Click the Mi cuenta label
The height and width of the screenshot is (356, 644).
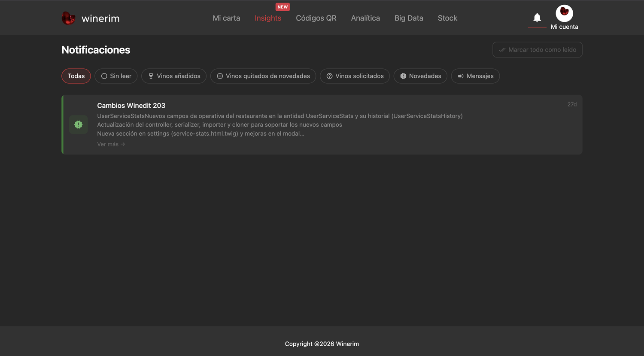tap(564, 27)
